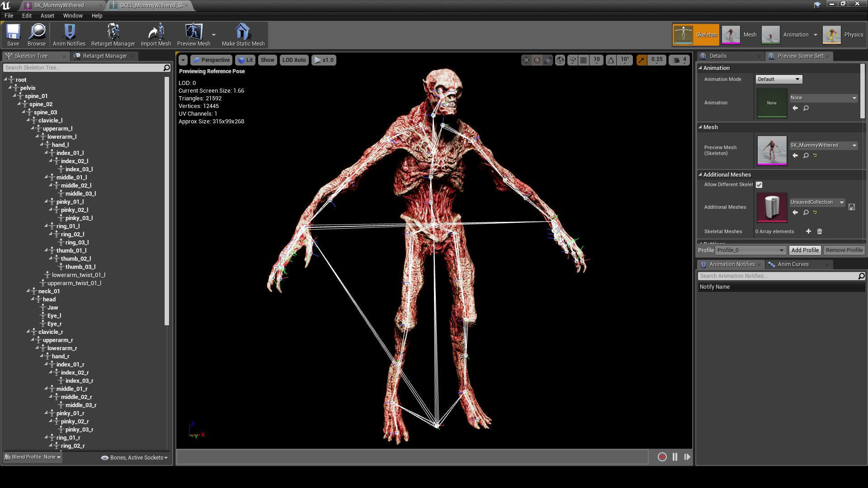Open Anim Notifies from toolbar

(69, 35)
